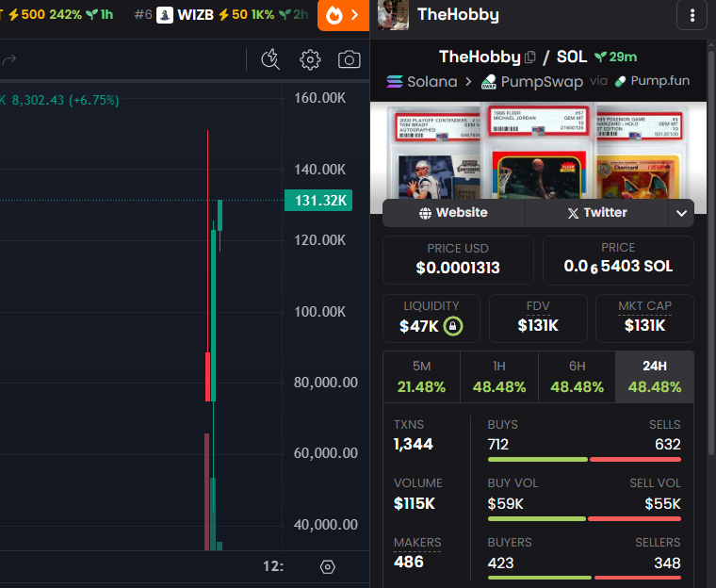Open the three-dot menu next to TheHobby
The width and height of the screenshot is (716, 588).
(x=692, y=15)
